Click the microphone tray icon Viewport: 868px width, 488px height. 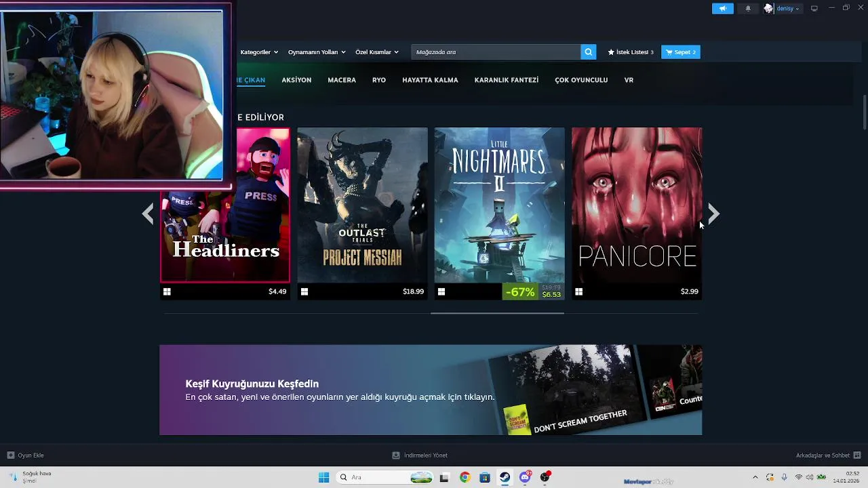[785, 477]
